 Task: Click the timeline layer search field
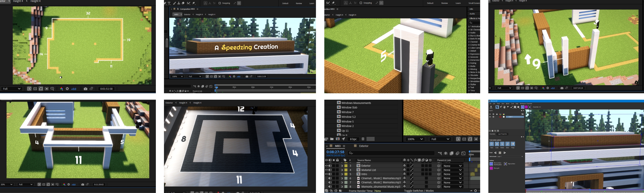391,153
